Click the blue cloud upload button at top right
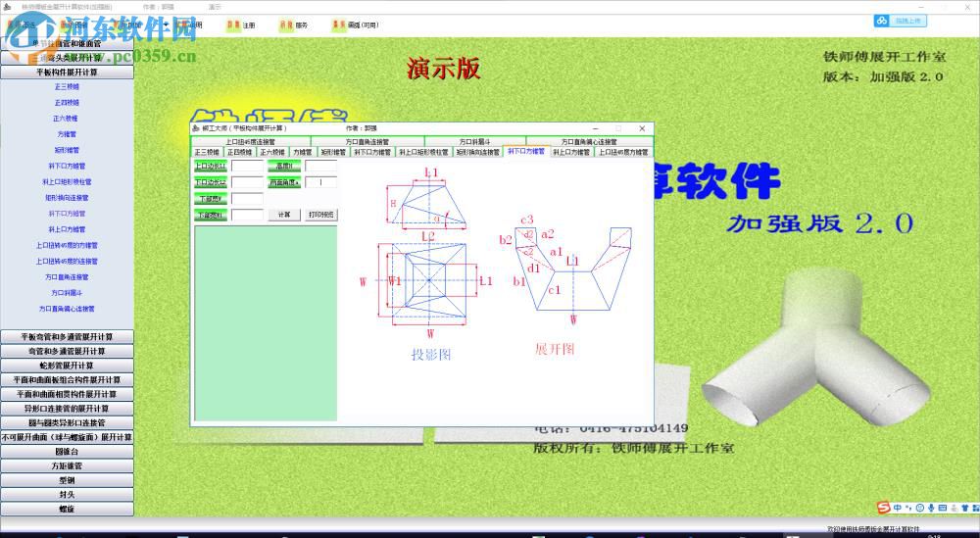This screenshot has width=980, height=538. tap(900, 21)
